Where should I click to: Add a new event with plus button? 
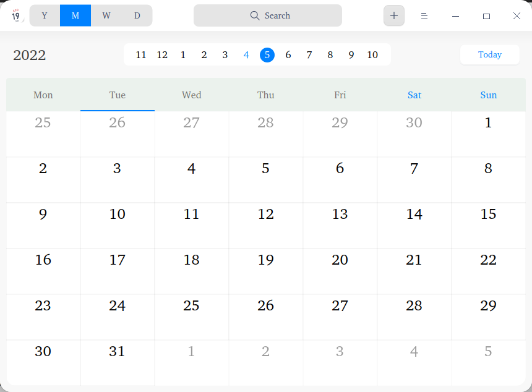pyautogui.click(x=394, y=16)
